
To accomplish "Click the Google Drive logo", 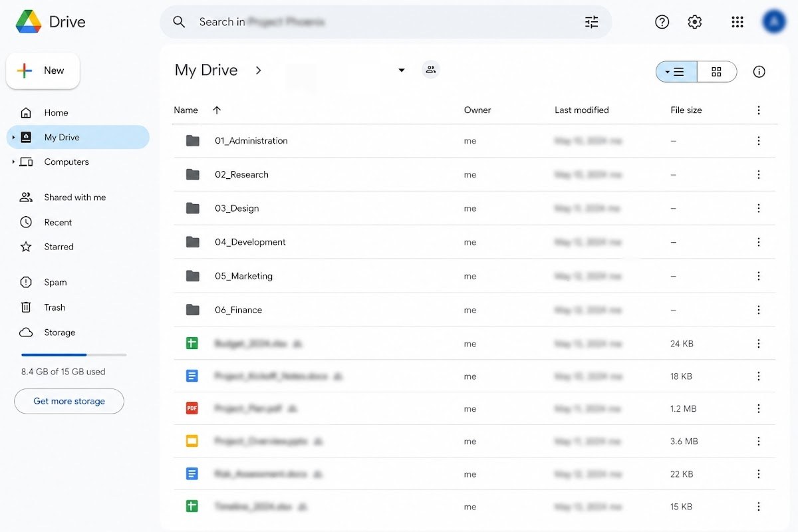I will point(29,21).
